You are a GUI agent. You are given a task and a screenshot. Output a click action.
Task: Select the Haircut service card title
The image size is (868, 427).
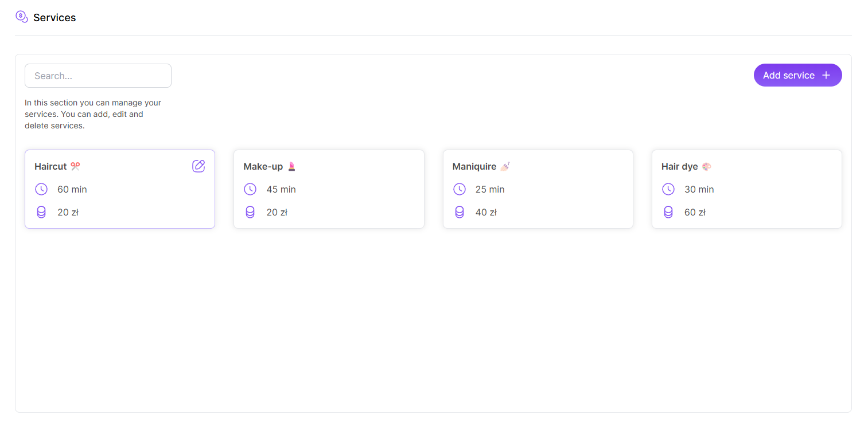click(x=50, y=166)
